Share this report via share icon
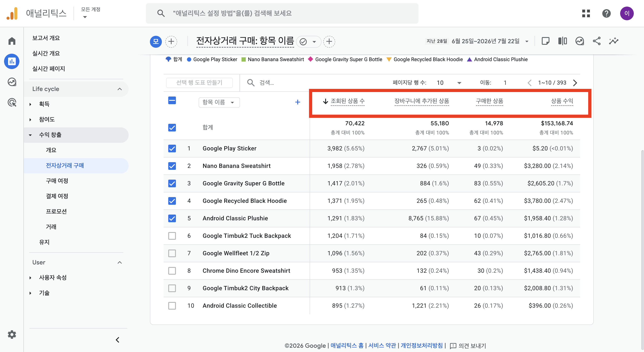Screen dimensions: 644x352 [x=597, y=41]
